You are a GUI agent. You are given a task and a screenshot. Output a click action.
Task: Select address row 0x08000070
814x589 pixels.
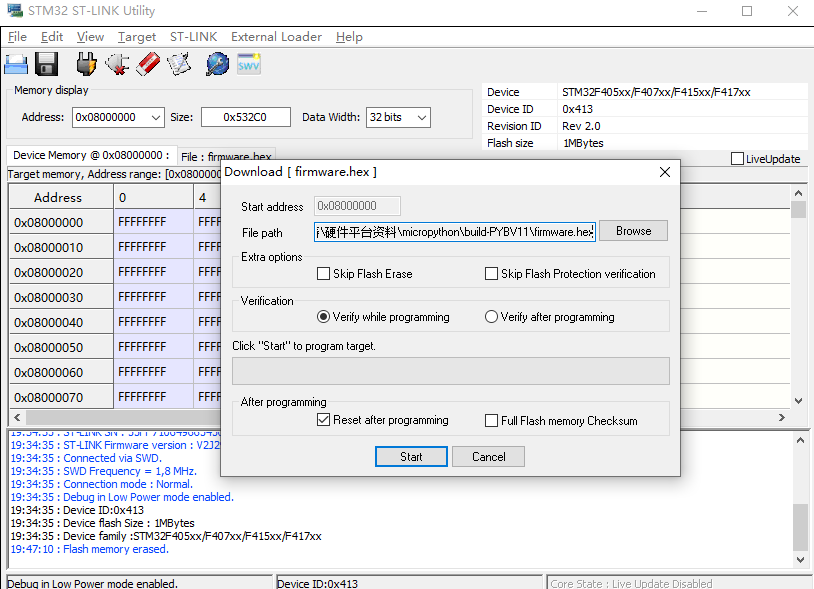pyautogui.click(x=61, y=396)
